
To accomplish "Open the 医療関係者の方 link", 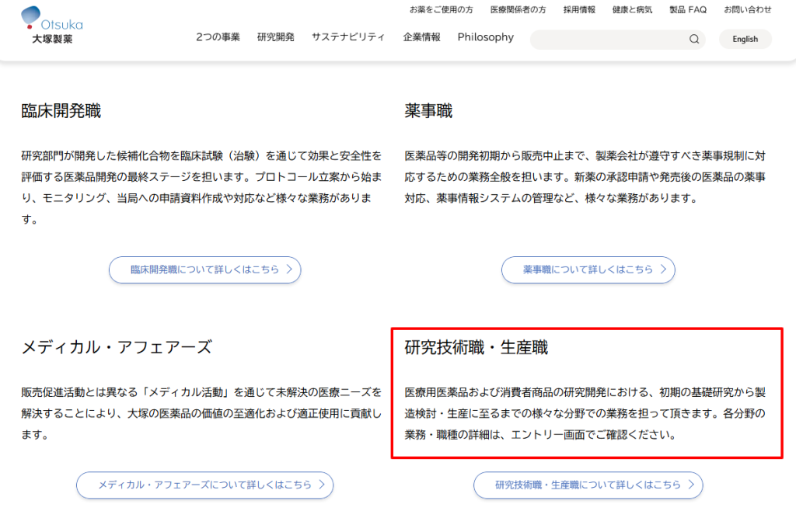I will (518, 9).
